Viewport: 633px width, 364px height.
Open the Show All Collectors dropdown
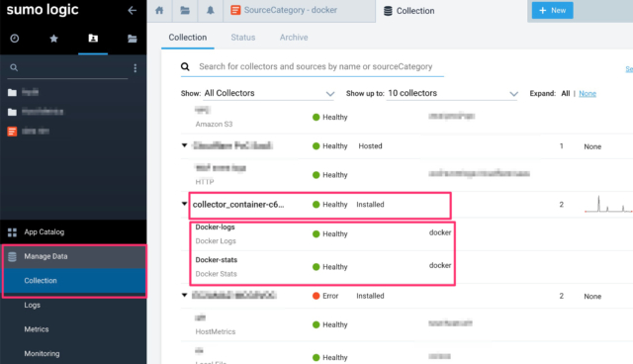click(269, 93)
